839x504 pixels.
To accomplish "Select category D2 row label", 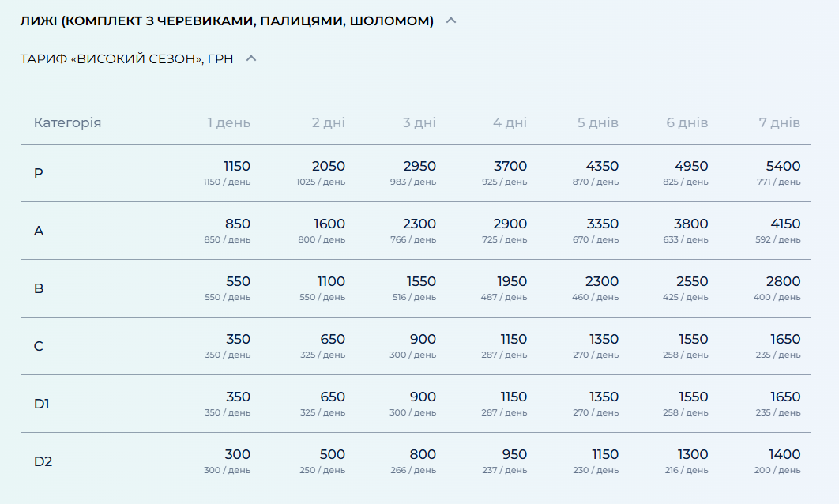I will click(43, 461).
